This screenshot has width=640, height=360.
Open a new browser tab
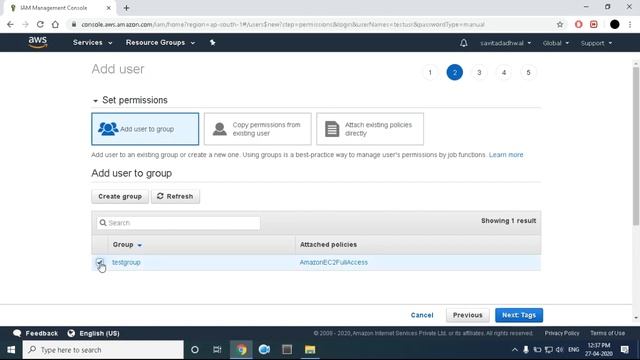(x=126, y=8)
